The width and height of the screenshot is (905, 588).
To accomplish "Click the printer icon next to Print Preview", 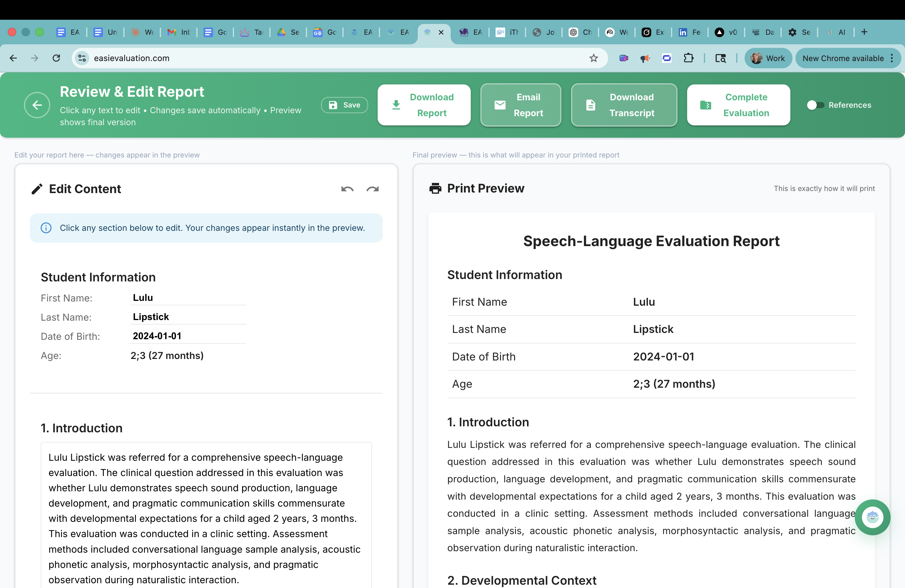I will (435, 188).
